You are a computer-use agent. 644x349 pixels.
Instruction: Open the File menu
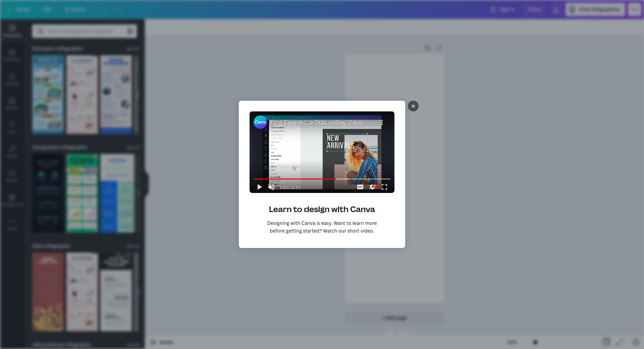coord(47,10)
